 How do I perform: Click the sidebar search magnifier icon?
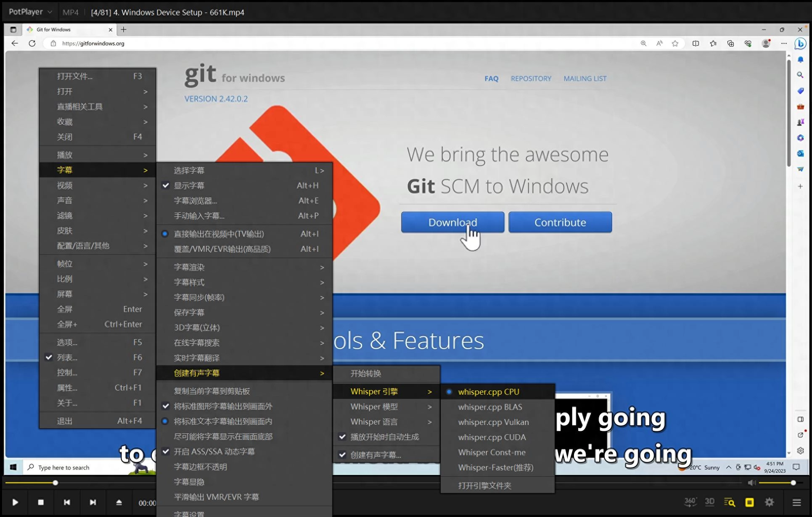[800, 75]
